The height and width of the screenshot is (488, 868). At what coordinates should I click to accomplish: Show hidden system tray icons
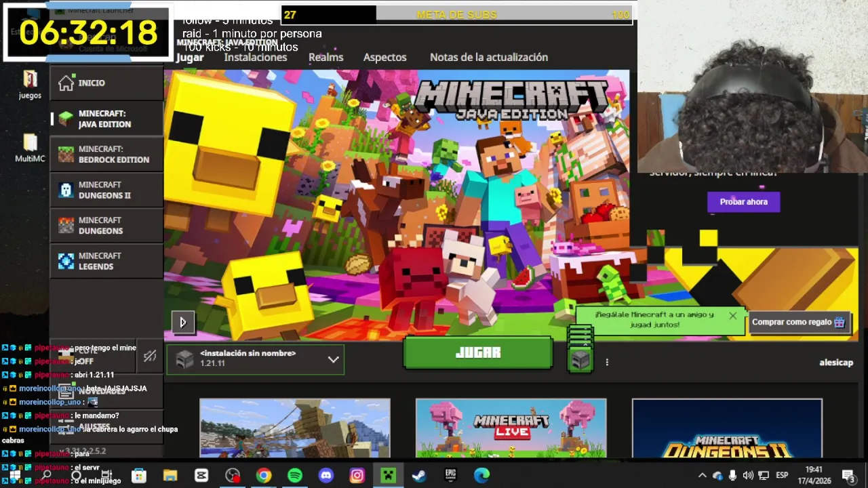pos(702,476)
